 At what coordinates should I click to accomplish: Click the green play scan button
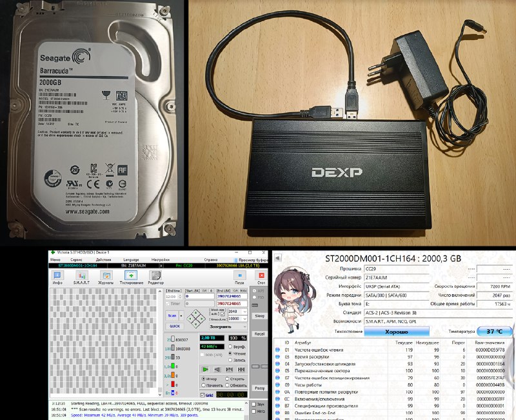click(x=205, y=370)
